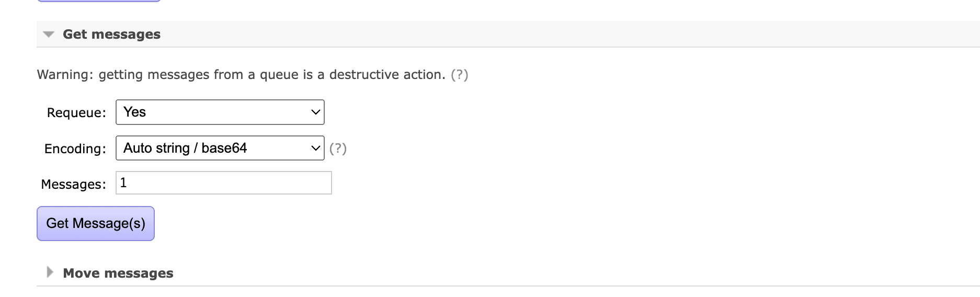Click the Encoding label

click(x=75, y=149)
